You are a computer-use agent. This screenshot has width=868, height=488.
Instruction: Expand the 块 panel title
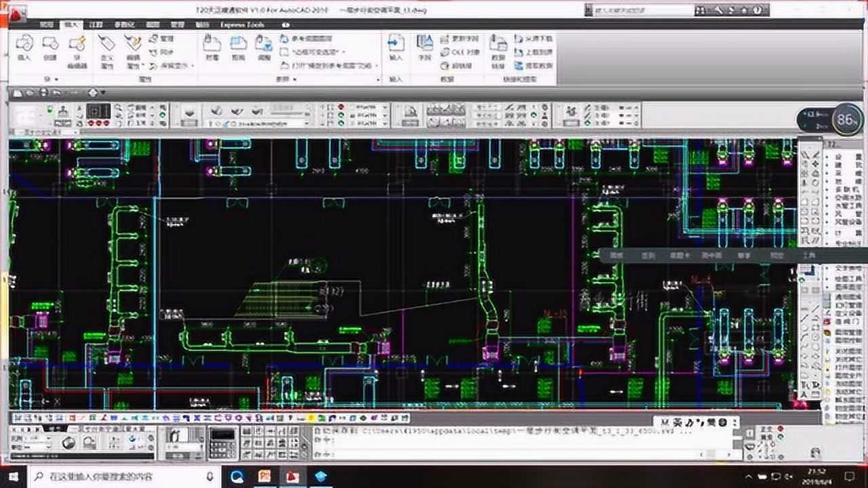point(50,79)
